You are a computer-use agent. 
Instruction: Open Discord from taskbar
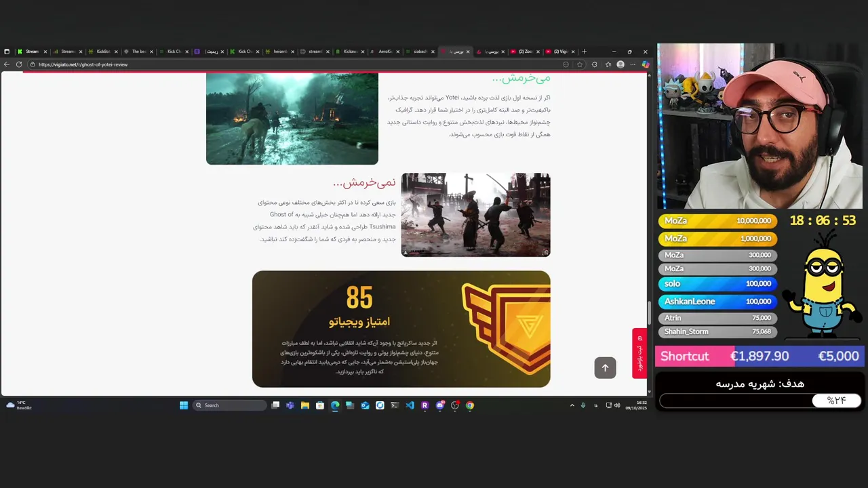coord(440,405)
